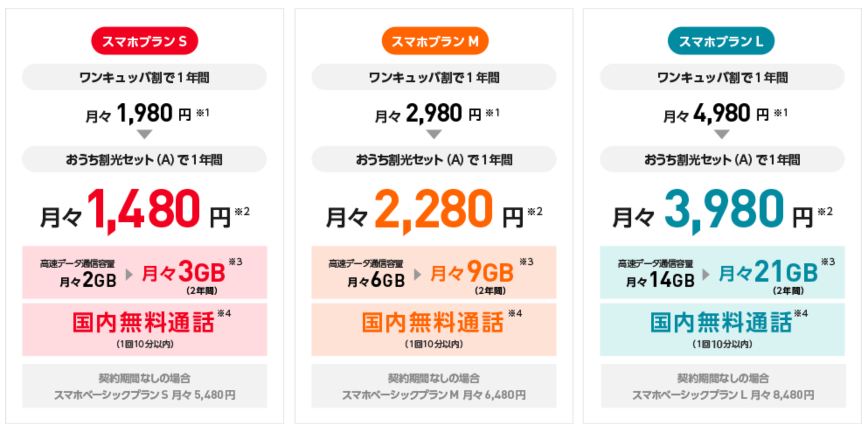
Task: Click the ※3 footnote mark beside 月々21GB
Action: click(828, 262)
